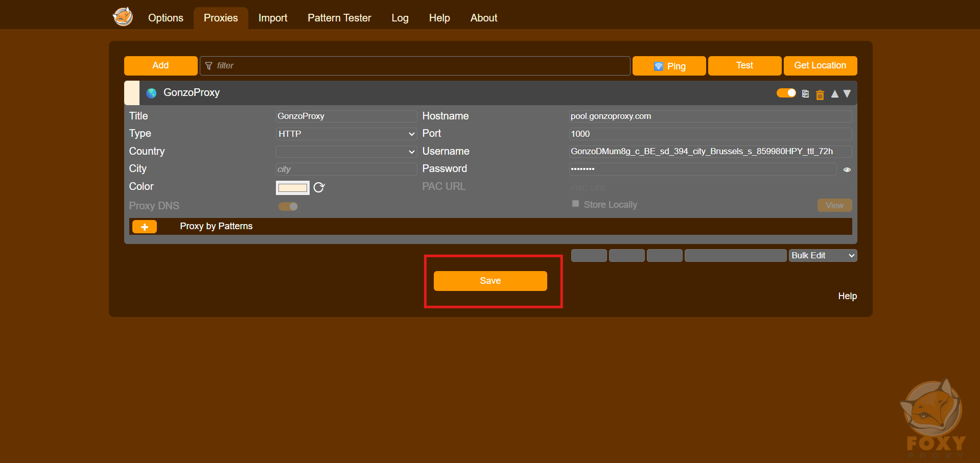Click the View button for PAC
Screen dimensions: 980x463
834,205
